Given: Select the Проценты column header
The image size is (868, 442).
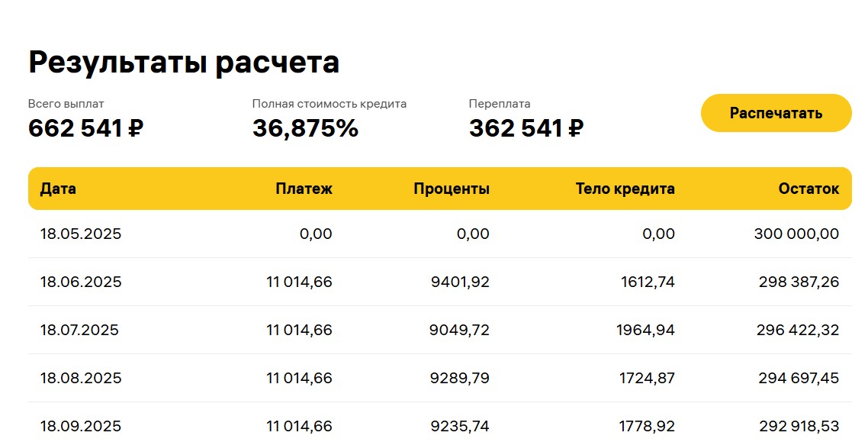Looking at the screenshot, I should 452,189.
